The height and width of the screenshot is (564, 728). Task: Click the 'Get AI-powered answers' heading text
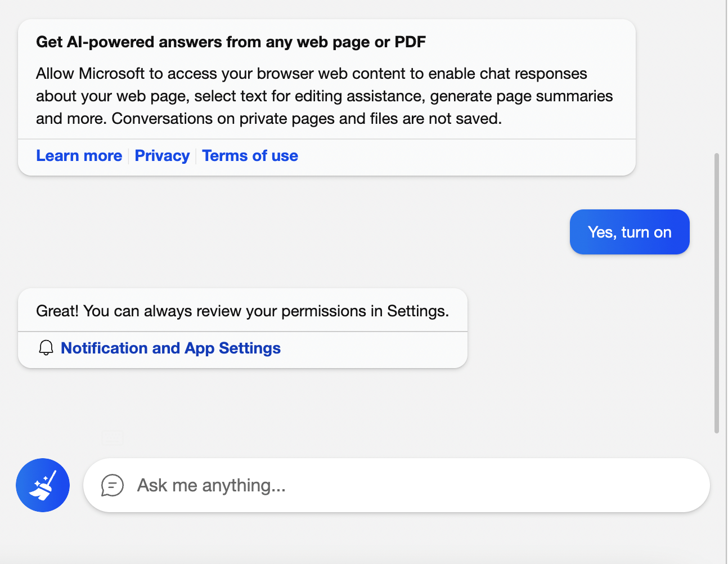pyautogui.click(x=231, y=42)
